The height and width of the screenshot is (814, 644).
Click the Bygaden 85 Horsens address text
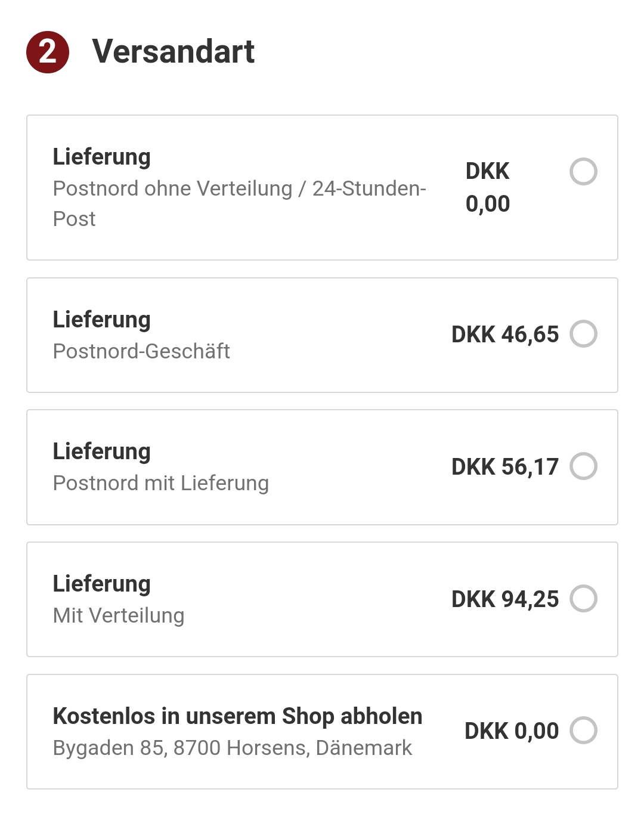pyautogui.click(x=233, y=748)
